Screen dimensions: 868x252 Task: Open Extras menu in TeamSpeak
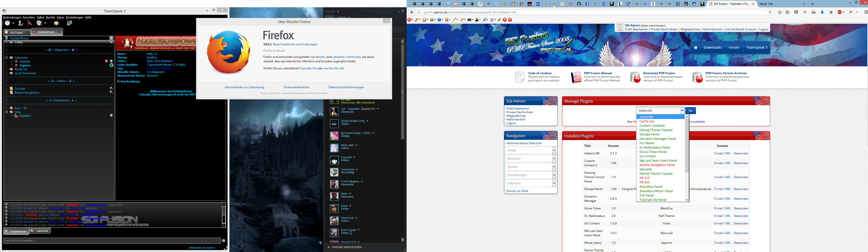click(60, 17)
